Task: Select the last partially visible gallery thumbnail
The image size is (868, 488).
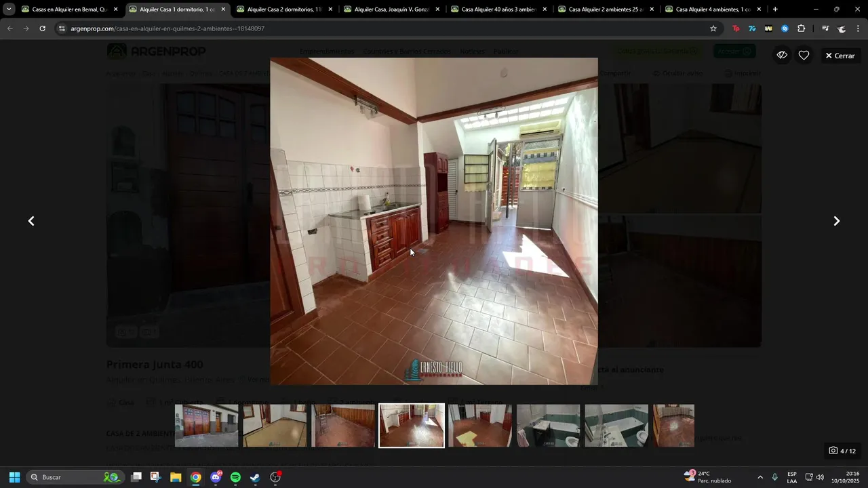Action: click(673, 426)
